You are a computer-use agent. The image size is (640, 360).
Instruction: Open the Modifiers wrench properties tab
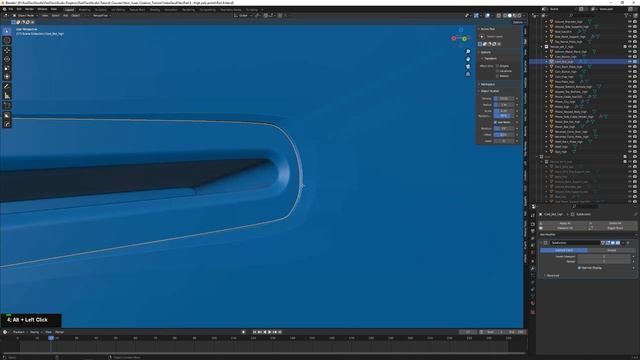[533, 268]
